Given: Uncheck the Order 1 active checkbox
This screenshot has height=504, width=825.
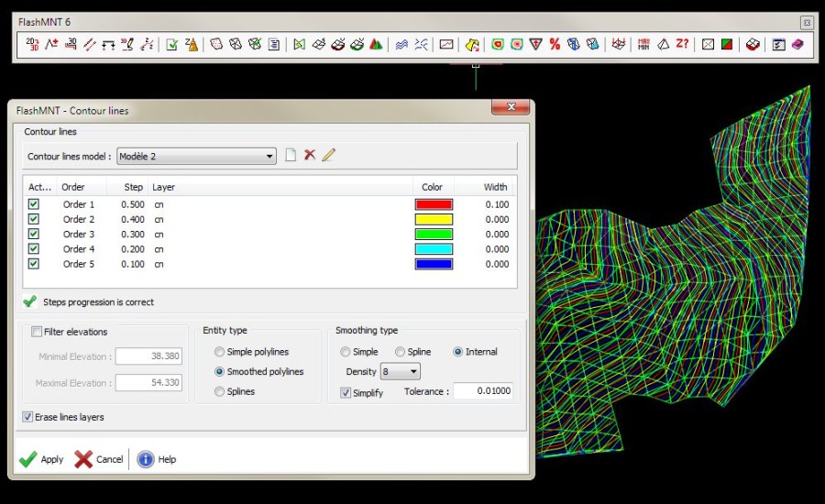Looking at the screenshot, I should tap(34, 204).
